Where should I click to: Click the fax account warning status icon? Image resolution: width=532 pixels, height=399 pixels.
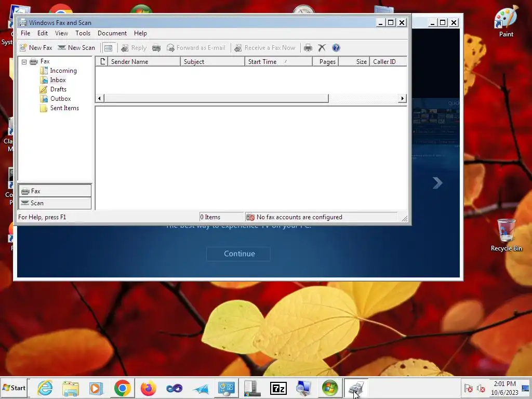[x=250, y=217]
